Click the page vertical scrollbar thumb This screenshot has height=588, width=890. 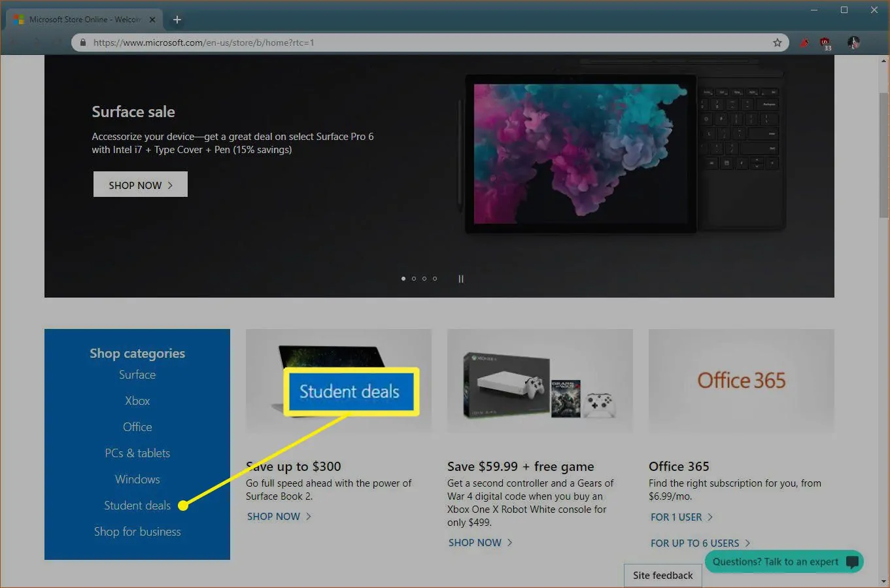click(x=884, y=154)
